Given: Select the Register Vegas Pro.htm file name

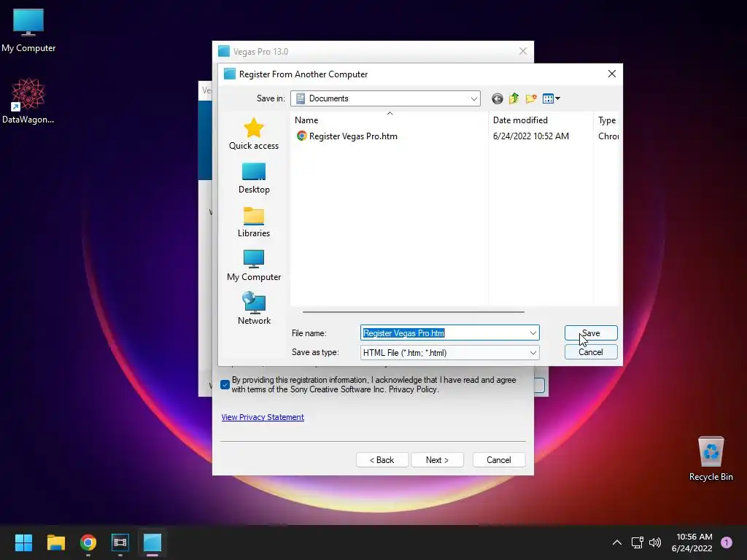Looking at the screenshot, I should click(353, 136).
